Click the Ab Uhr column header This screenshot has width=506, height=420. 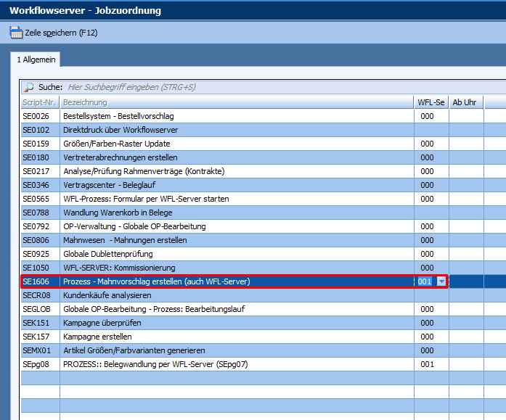(465, 102)
